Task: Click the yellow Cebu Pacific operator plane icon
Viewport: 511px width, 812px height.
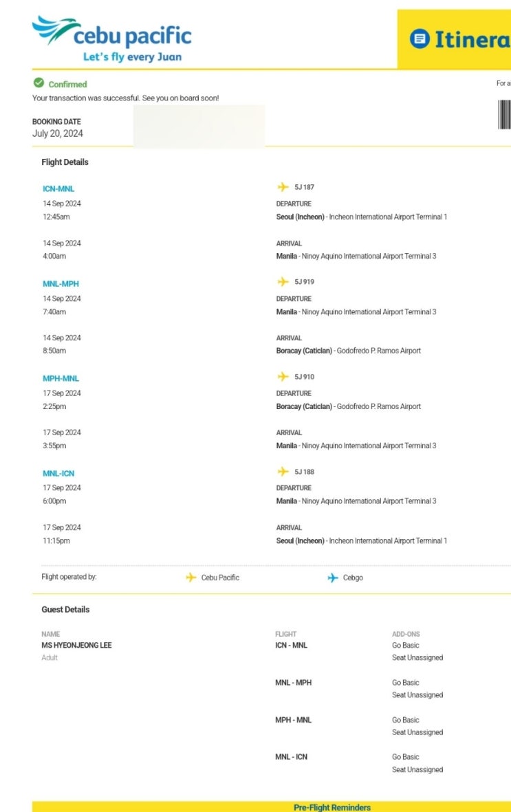Action: (191, 578)
